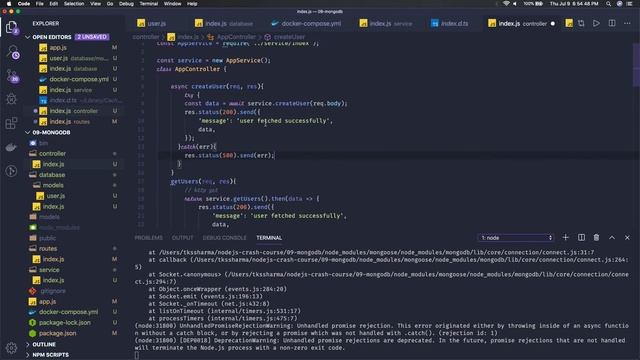Screen dimensions: 640x360
Task: Select the Terminal panel tab
Action: (x=269, y=238)
